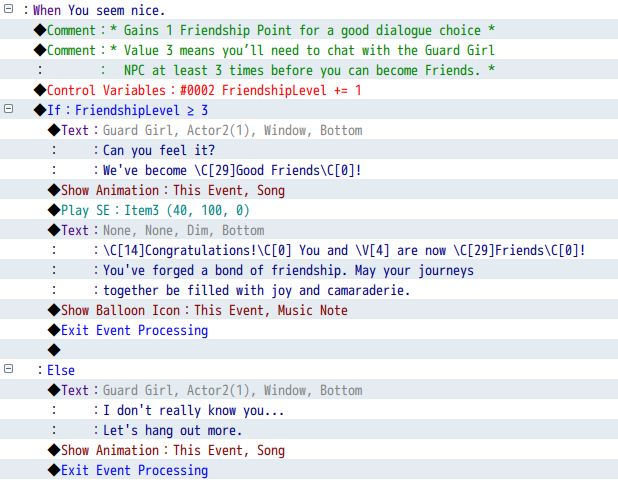Select Text command in the Else branch
Screen dimensions: 618x482
pos(309,390)
